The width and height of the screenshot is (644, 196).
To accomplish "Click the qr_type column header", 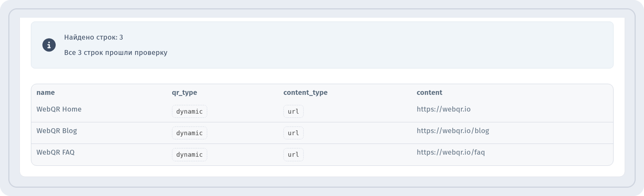I will [x=184, y=93].
